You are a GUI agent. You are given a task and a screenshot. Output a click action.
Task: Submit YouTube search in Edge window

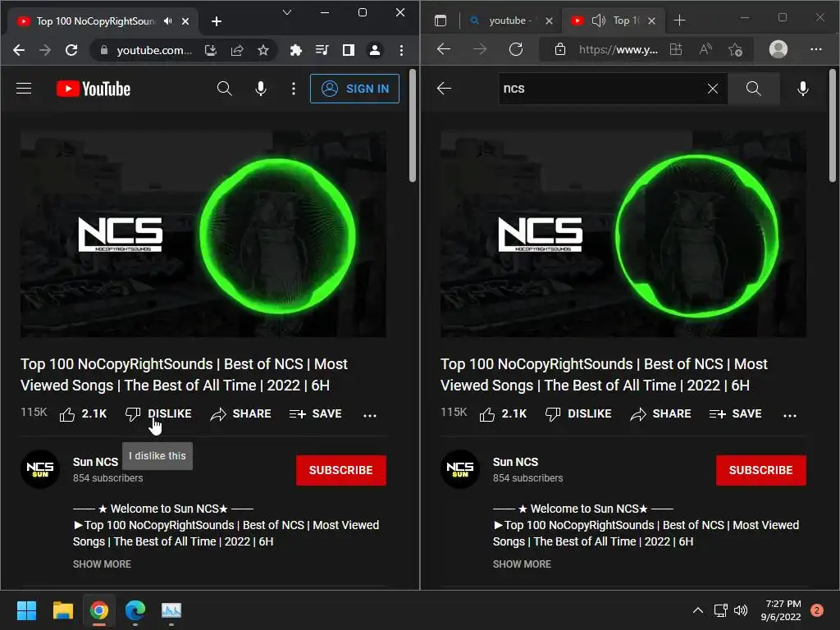(753, 89)
